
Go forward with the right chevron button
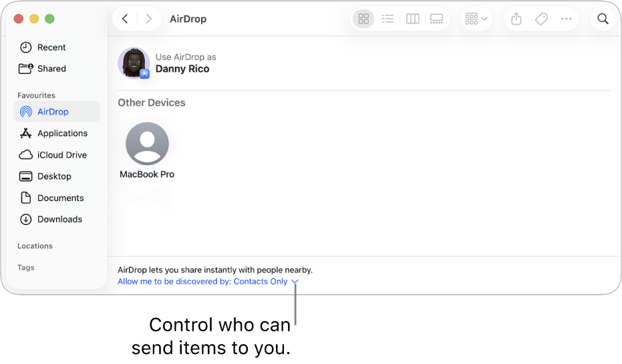149,19
